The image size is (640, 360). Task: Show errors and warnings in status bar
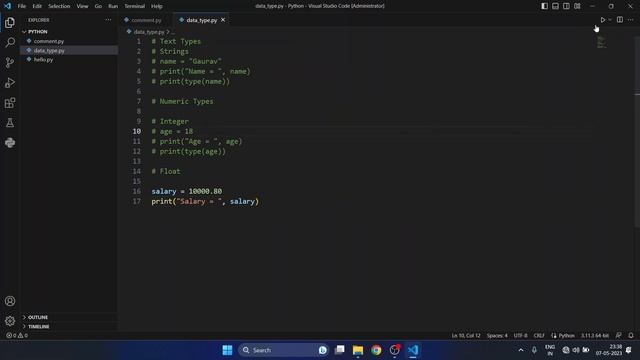(x=17, y=336)
